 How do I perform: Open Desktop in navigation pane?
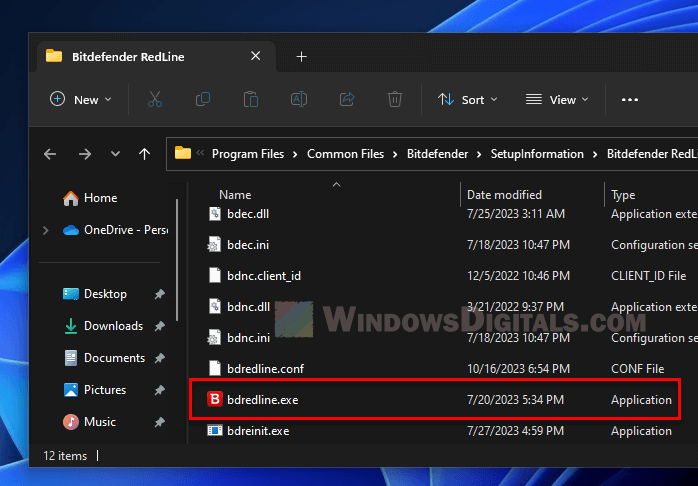coord(95,294)
